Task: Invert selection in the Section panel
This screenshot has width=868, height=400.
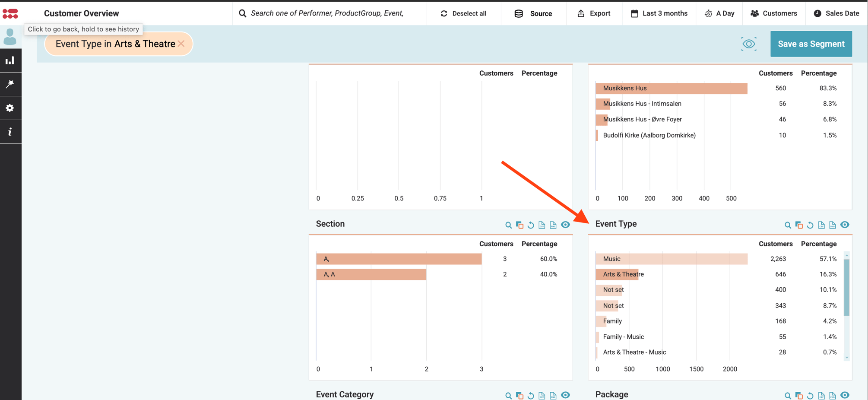Action: tap(520, 225)
